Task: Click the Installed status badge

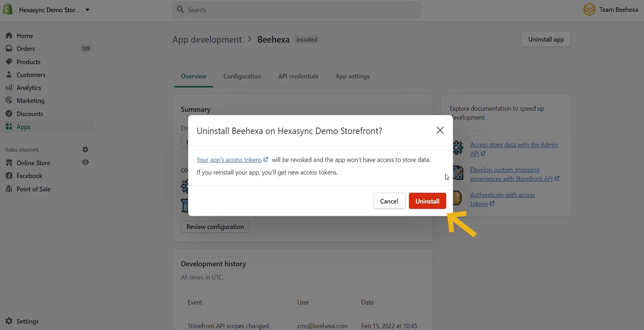Action: [306, 39]
